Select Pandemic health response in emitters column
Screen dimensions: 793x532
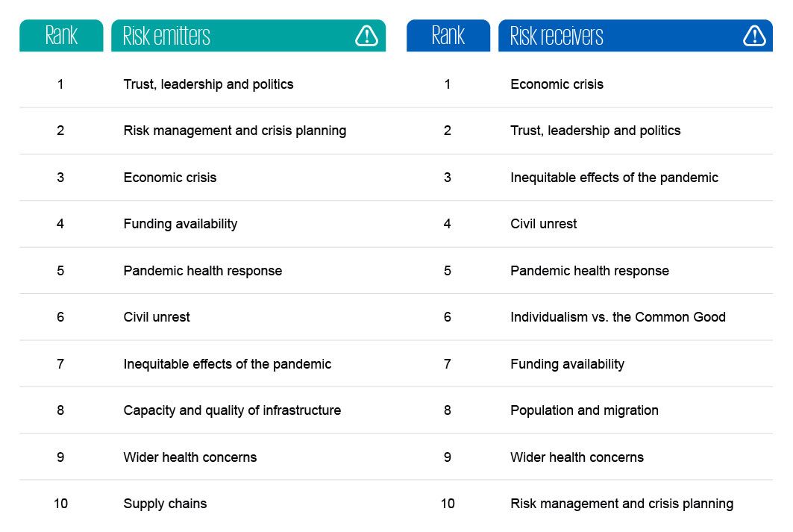coord(202,270)
